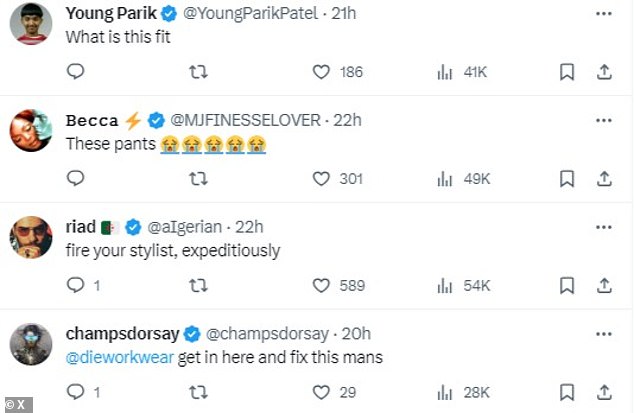View the 28K views analytics icon
Image resolution: width=634 pixels, height=413 pixels.
coord(444,392)
